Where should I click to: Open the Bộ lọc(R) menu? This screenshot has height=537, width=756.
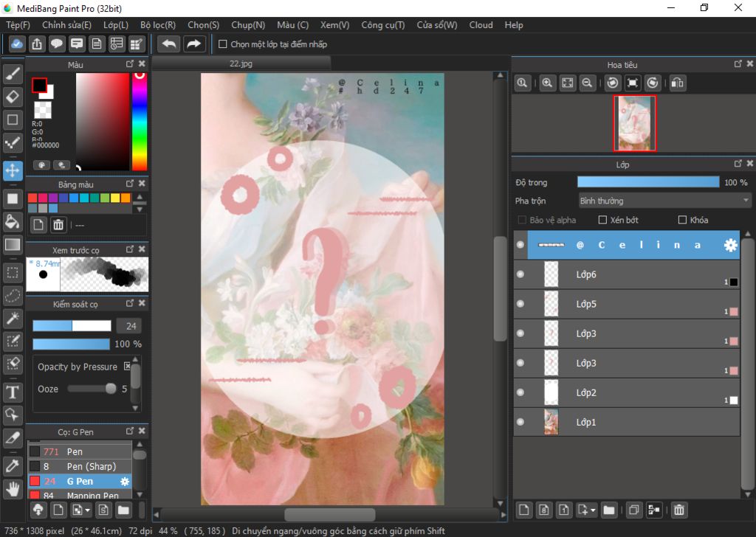[158, 25]
